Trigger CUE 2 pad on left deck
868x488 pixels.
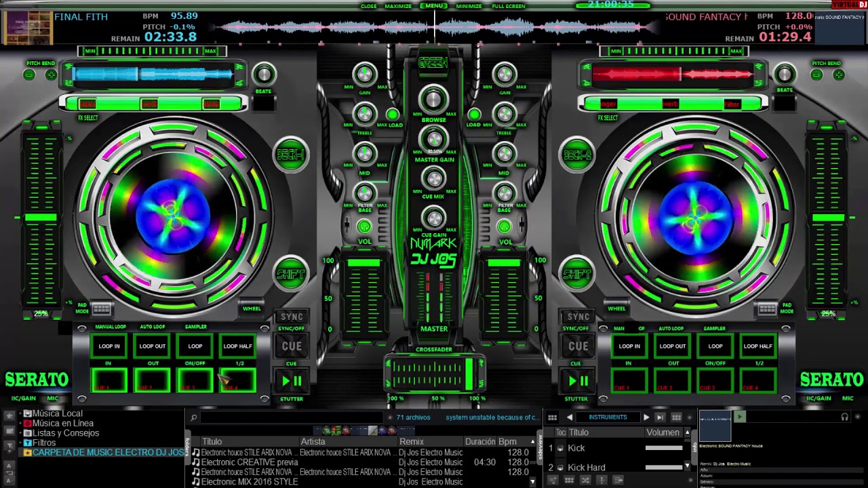tap(152, 380)
